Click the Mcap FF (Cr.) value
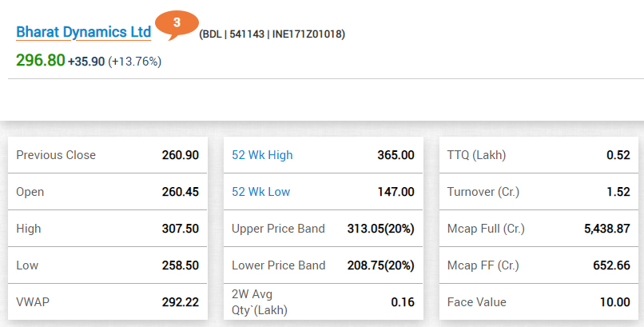Screen dimensions: 644x327 click(x=611, y=265)
